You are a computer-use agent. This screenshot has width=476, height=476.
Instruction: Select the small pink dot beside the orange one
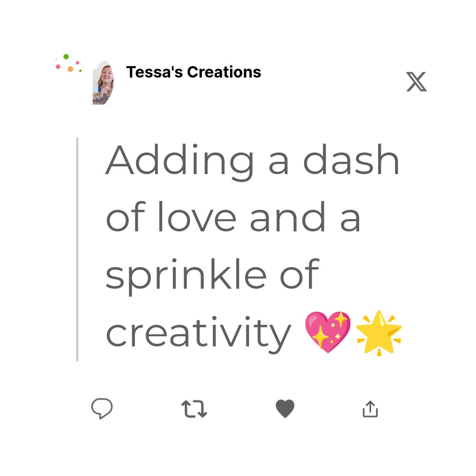click(x=78, y=63)
